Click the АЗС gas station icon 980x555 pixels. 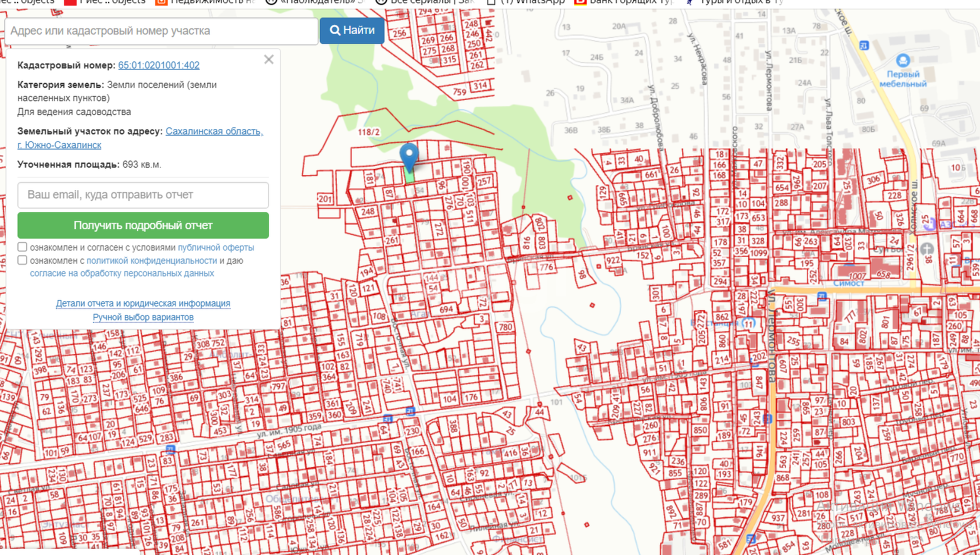[930, 224]
